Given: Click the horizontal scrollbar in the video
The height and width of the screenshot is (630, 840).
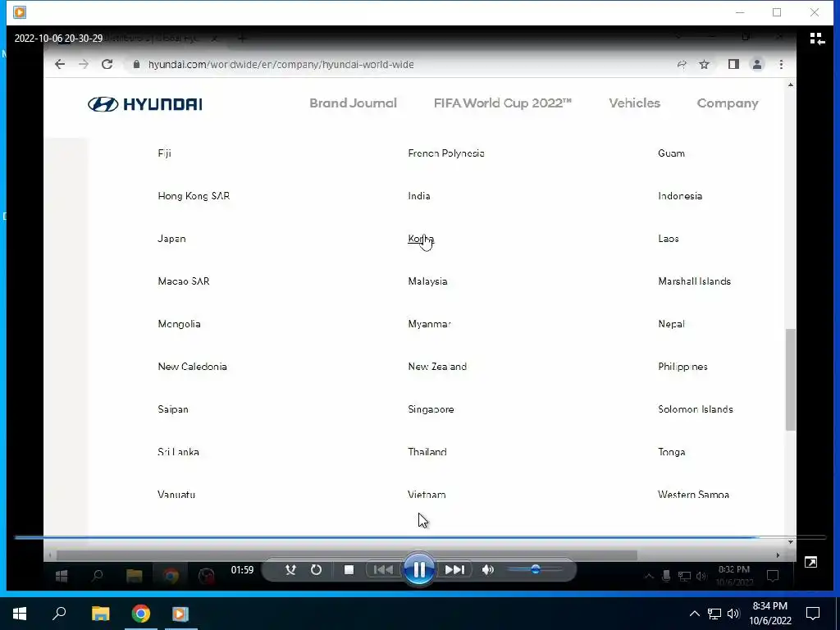Looking at the screenshot, I should pos(347,555).
